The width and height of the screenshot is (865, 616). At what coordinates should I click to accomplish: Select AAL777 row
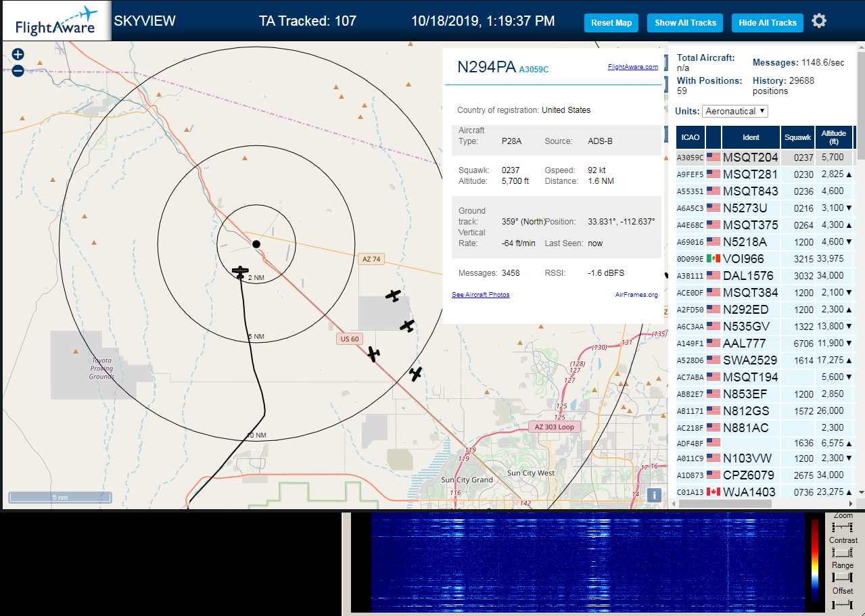click(x=766, y=343)
